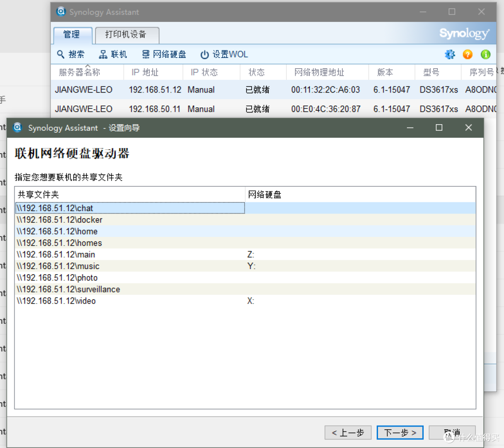This screenshot has width=504, height=448.
Task: Click the 上一步 back button
Action: 348,433
